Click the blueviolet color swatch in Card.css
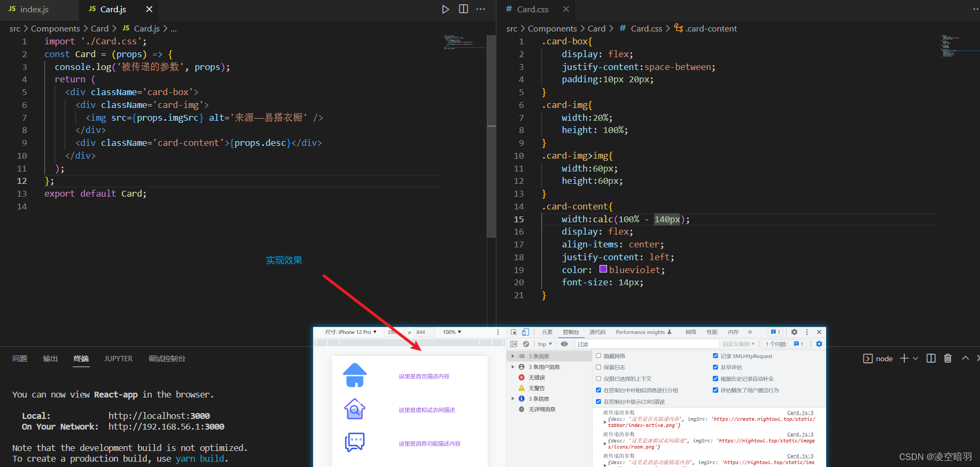This screenshot has height=467, width=980. point(603,269)
